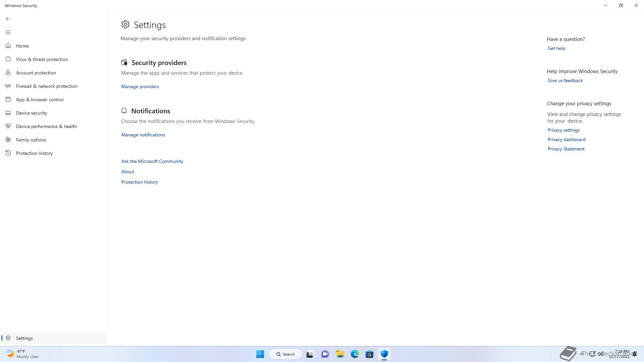Screen dimensions: 644x362
Task: Open Task View from the taskbar
Action: click(310, 354)
